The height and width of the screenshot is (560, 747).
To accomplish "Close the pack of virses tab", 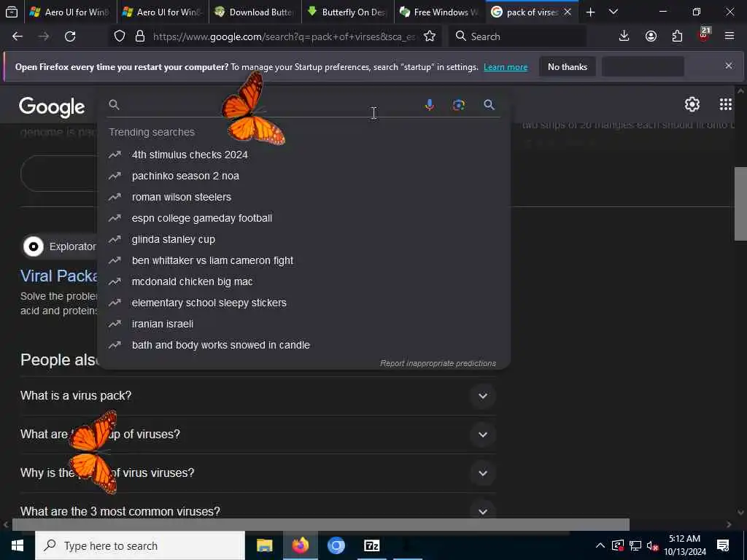I will coord(568,12).
